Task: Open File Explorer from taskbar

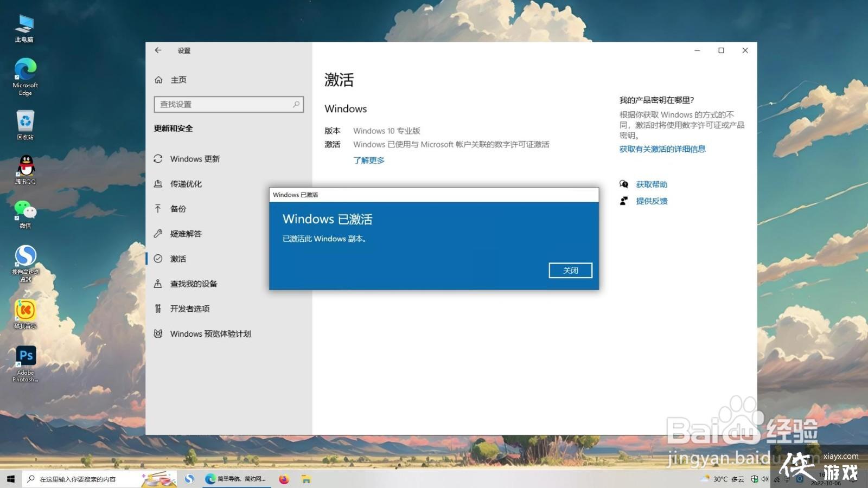Action: pyautogui.click(x=307, y=479)
